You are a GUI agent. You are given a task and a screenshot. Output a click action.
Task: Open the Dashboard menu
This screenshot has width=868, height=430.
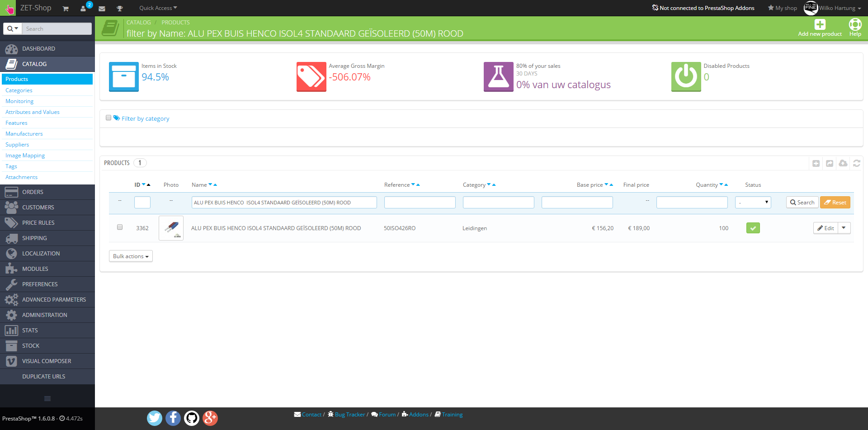tap(47, 49)
